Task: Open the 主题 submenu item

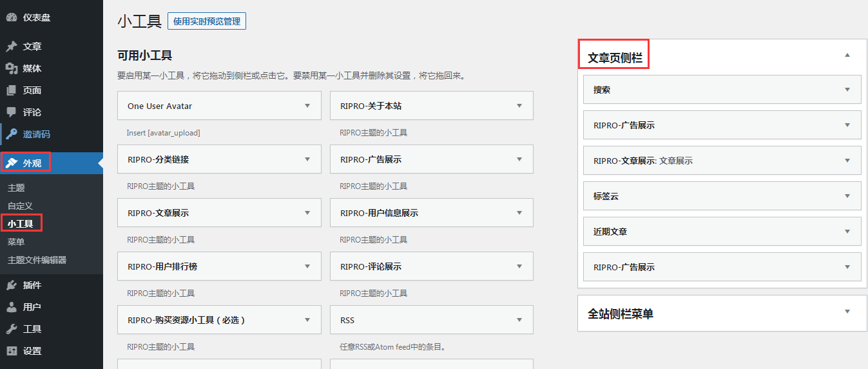Action: [x=16, y=188]
